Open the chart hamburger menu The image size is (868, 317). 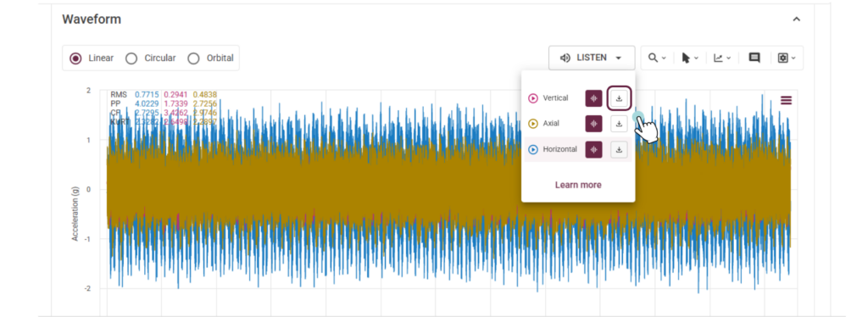(786, 100)
